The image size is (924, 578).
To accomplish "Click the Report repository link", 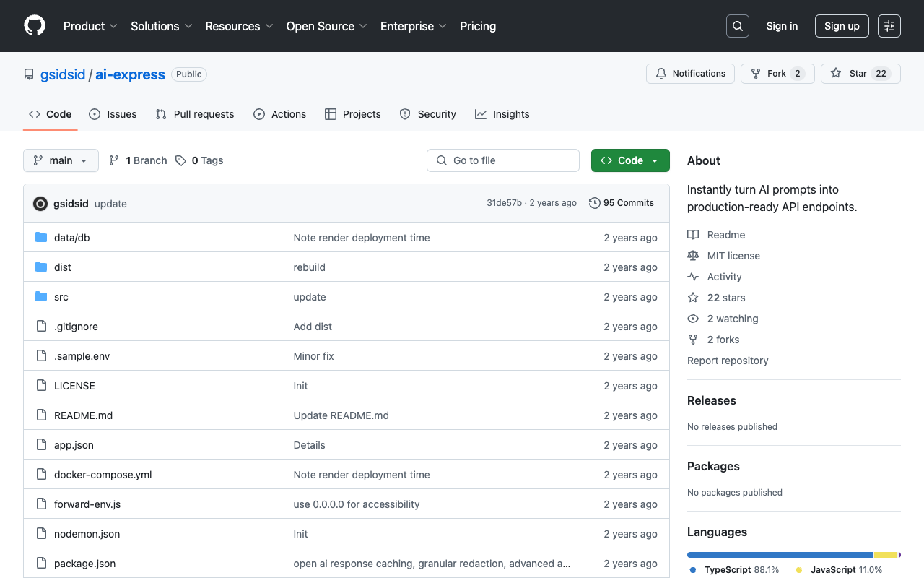I will tap(728, 361).
